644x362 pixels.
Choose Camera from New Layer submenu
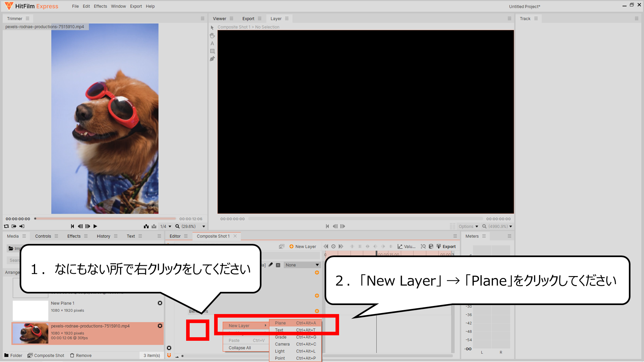[x=295, y=344]
